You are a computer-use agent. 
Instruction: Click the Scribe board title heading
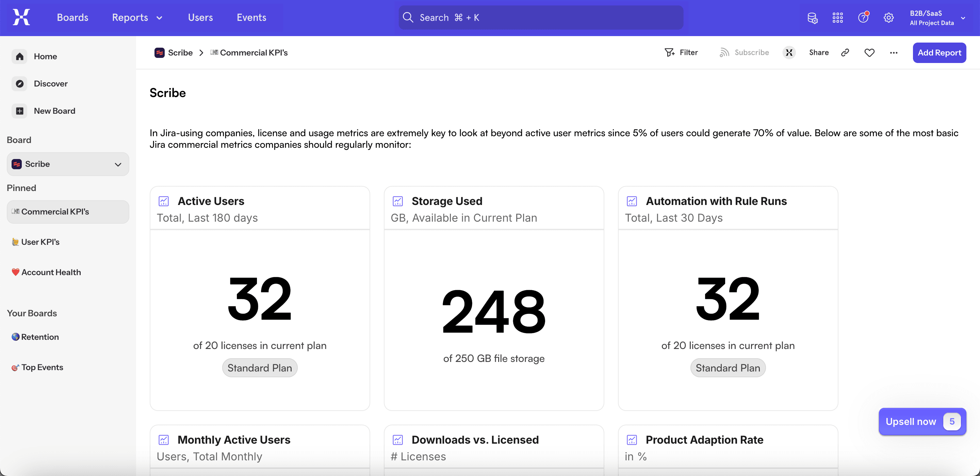[168, 93]
